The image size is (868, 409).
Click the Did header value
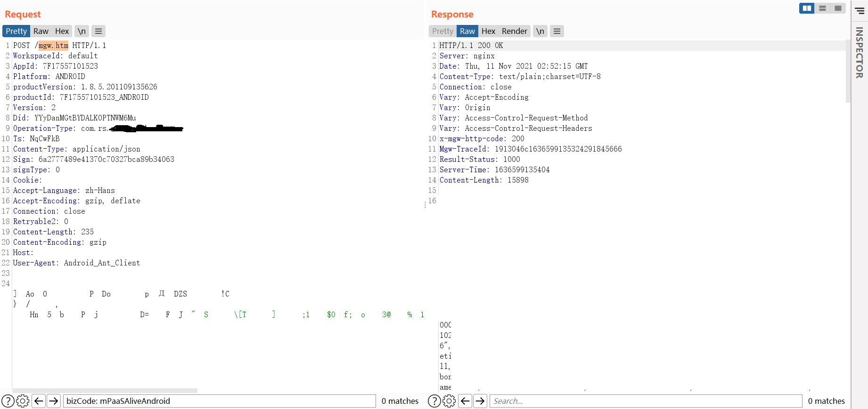(85, 118)
